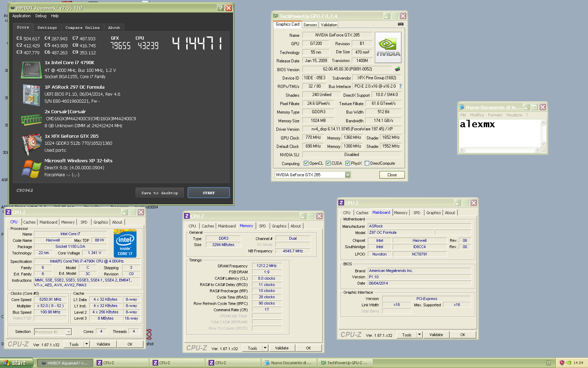Click the CPU-Z Memory window title icon
Image resolution: width=588 pixels, height=368 pixels.
tap(187, 216)
